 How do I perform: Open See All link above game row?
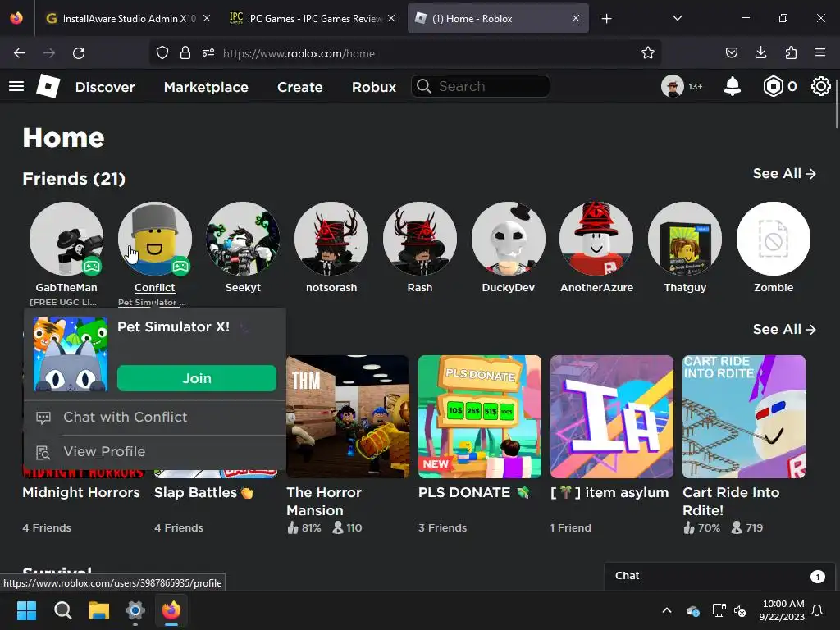coord(784,330)
